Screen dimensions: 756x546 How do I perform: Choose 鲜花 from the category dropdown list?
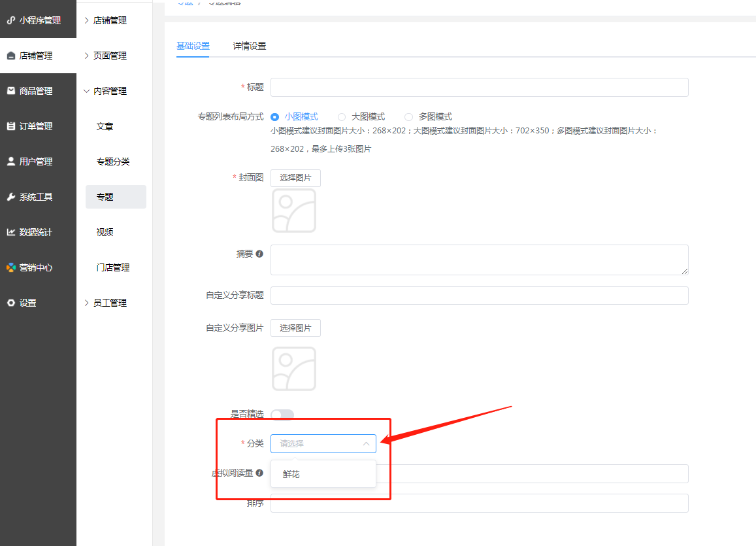[x=323, y=475]
